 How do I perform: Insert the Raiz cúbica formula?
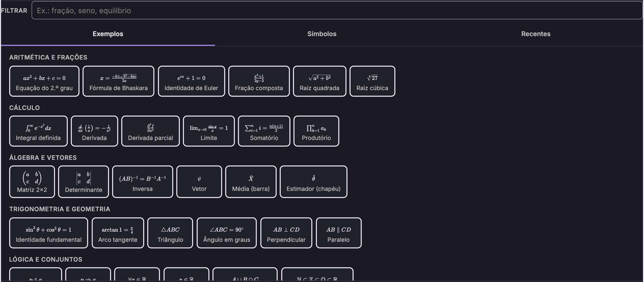372,81
